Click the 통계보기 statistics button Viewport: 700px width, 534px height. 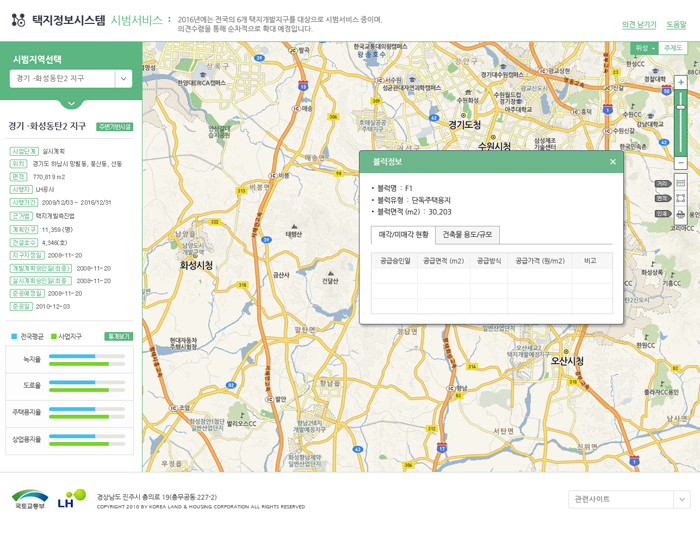click(119, 337)
